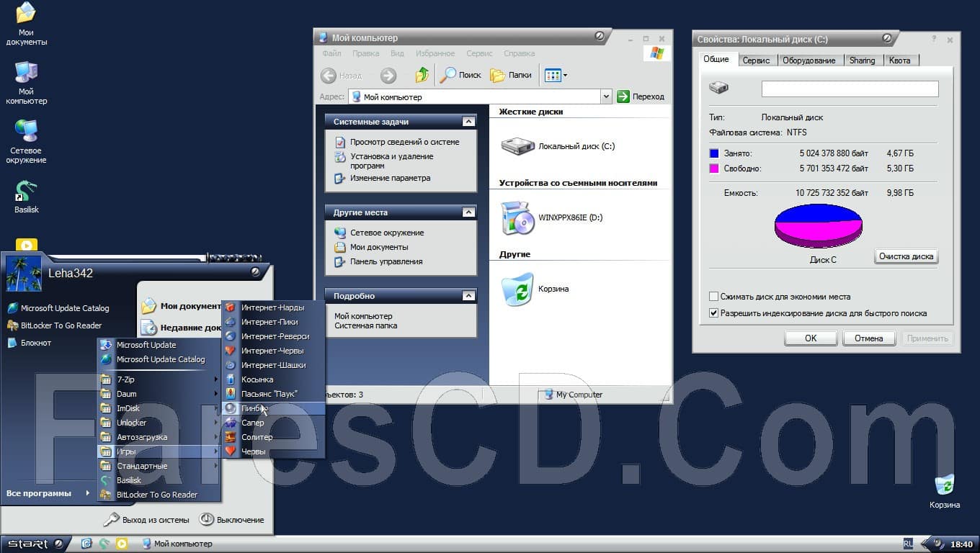The image size is (980, 553).
Task: Launch Солитер game
Action: tap(273, 437)
